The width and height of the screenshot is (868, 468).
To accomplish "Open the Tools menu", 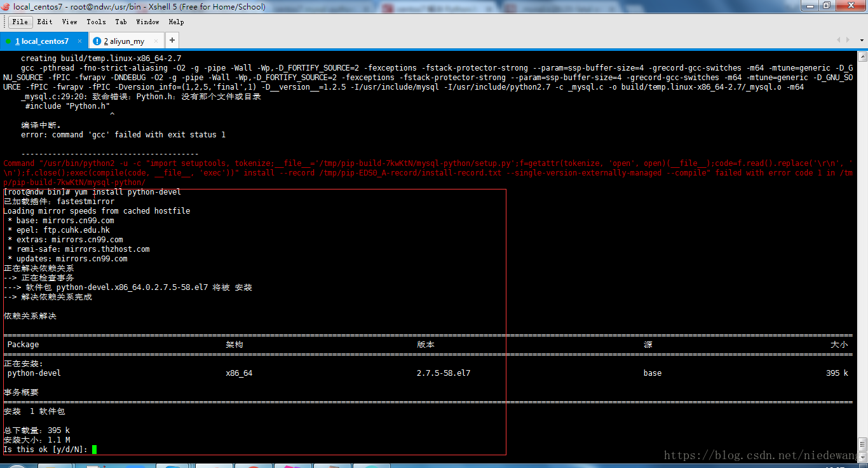I will pos(97,22).
